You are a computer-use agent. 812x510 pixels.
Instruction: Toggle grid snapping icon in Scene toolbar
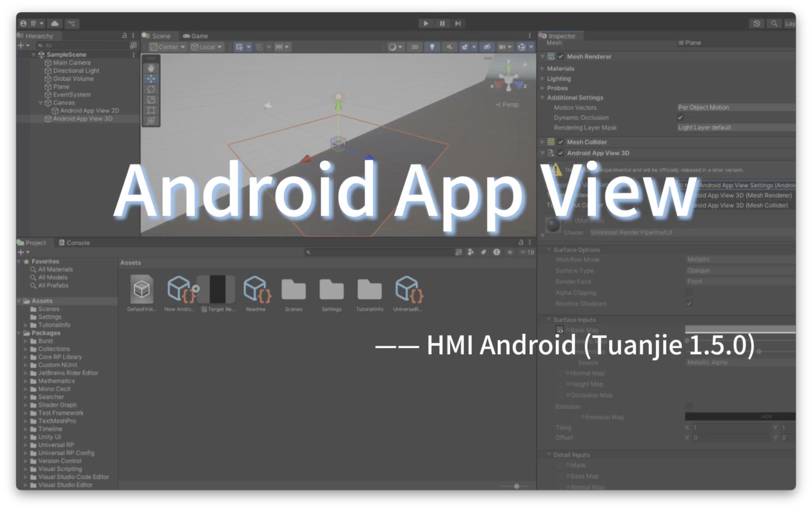point(239,47)
